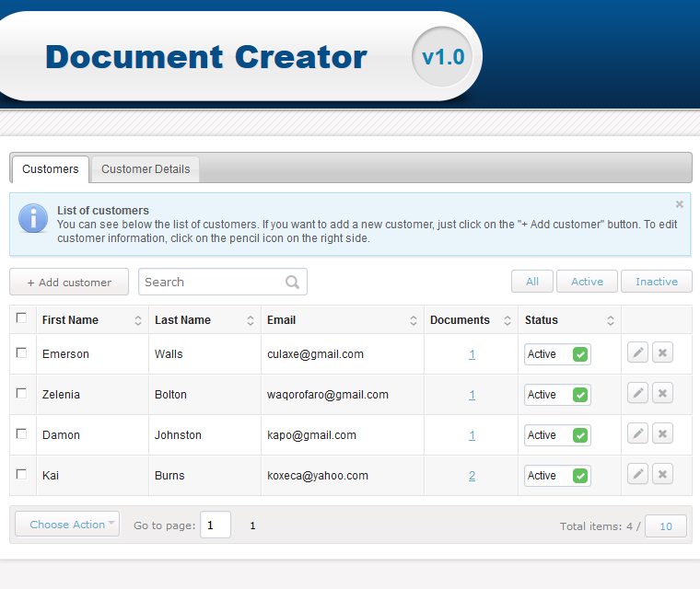Image resolution: width=700 pixels, height=589 pixels.
Task: Click the last name Burns cell
Action: (169, 476)
